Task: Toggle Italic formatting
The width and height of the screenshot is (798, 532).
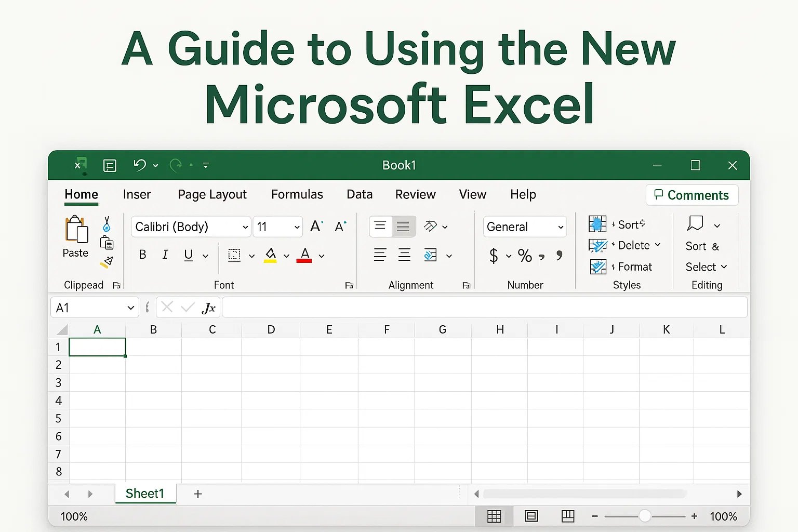Action: click(165, 255)
